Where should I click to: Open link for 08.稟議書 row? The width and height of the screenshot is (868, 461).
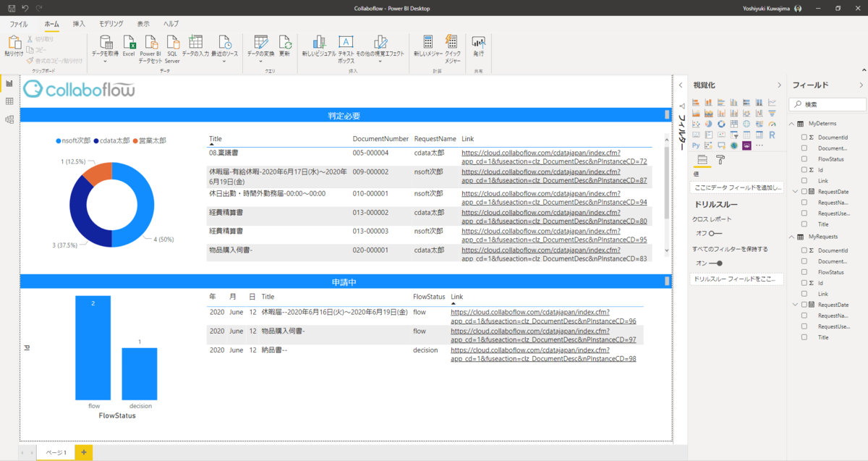554,157
